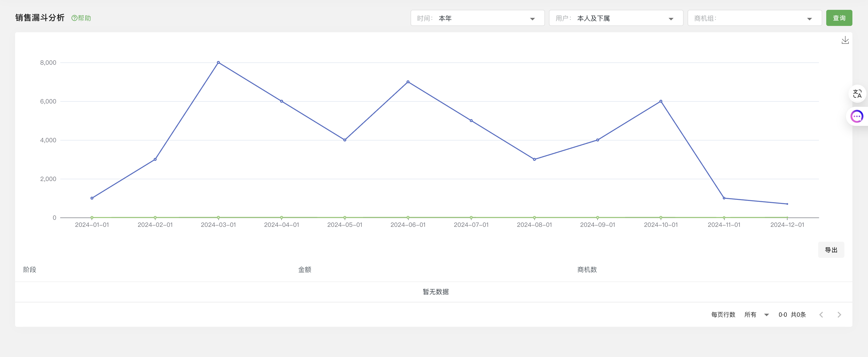This screenshot has height=357, width=868.
Task: Click the 阶段 column header
Action: click(x=30, y=270)
